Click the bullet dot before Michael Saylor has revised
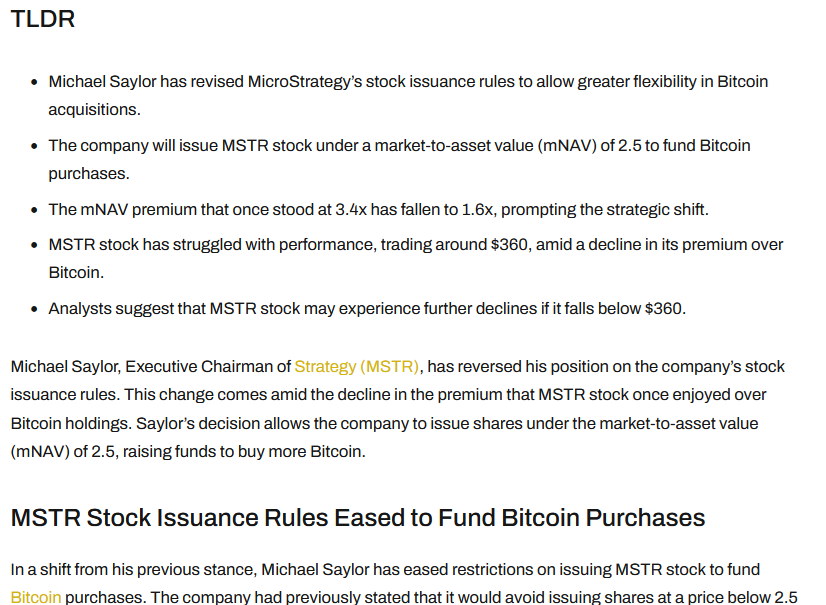826x605 pixels. [x=35, y=82]
